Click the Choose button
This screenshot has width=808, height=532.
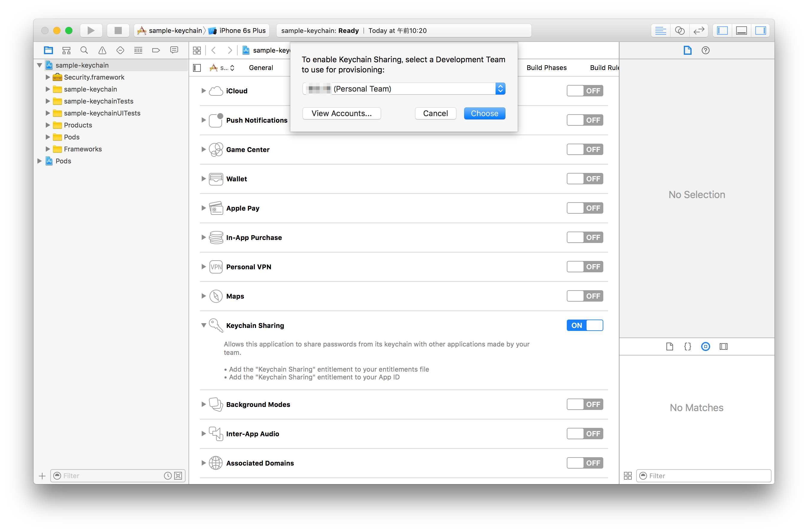[485, 113]
